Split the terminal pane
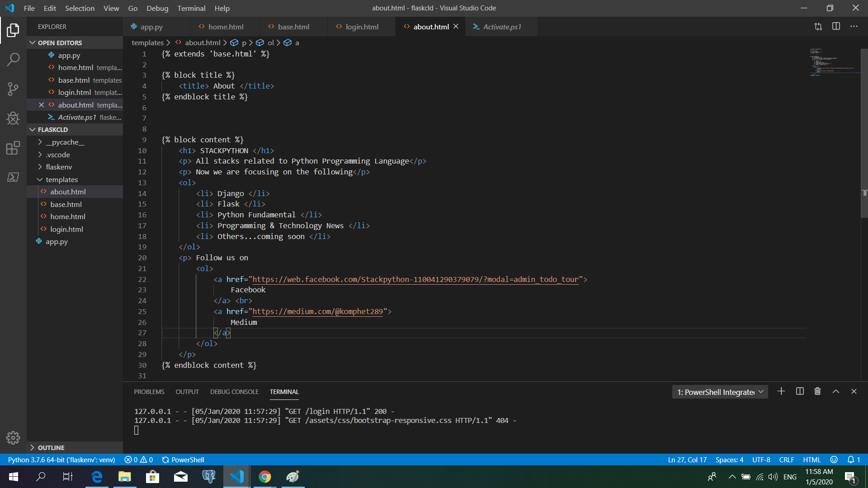Viewport: 868px width, 488px height. (799, 391)
